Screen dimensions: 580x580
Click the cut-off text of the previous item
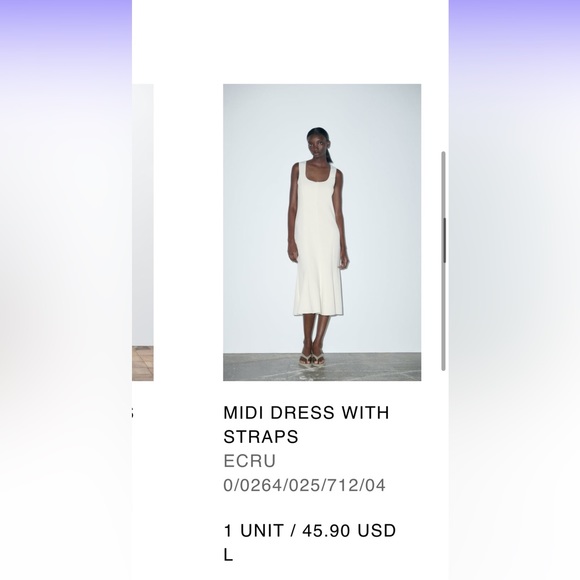pos(133,412)
